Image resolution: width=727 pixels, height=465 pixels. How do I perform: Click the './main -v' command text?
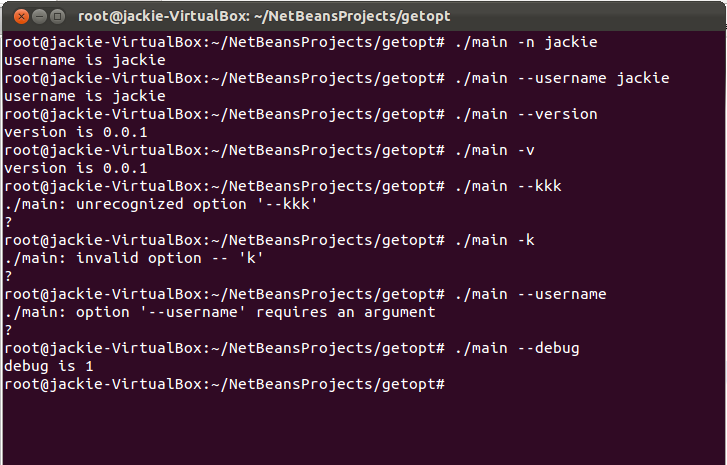click(x=490, y=150)
